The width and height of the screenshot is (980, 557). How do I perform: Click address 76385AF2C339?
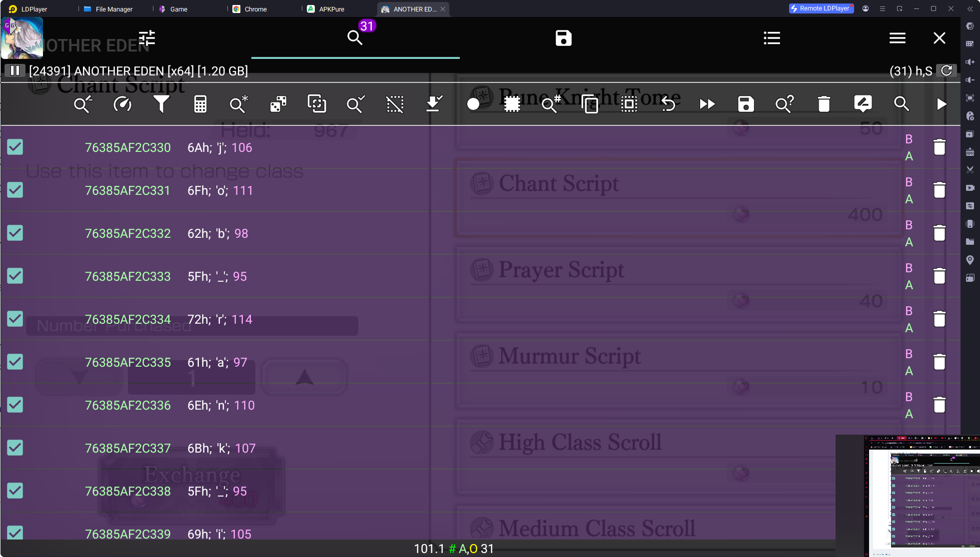(128, 534)
